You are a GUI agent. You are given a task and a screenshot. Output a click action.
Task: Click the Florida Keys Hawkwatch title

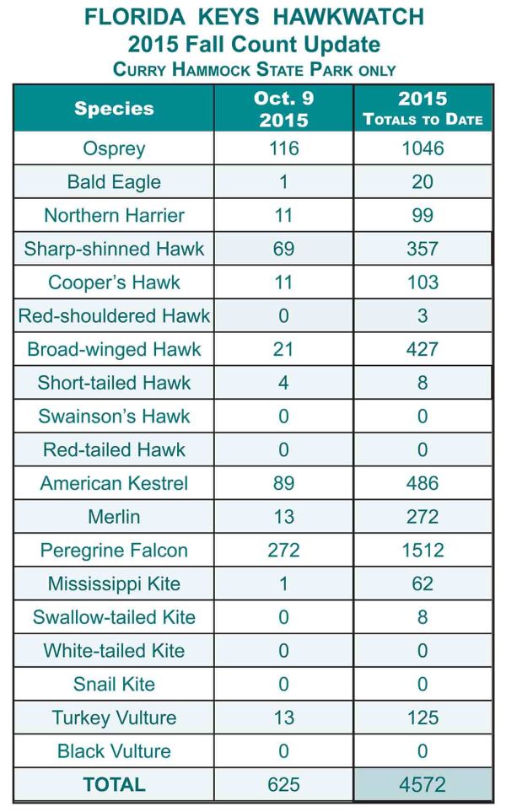(x=254, y=17)
